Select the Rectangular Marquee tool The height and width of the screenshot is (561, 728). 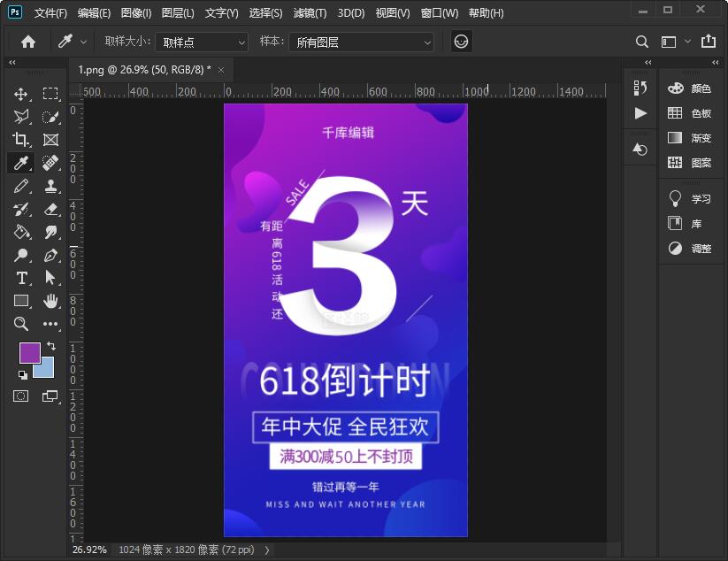click(x=50, y=95)
